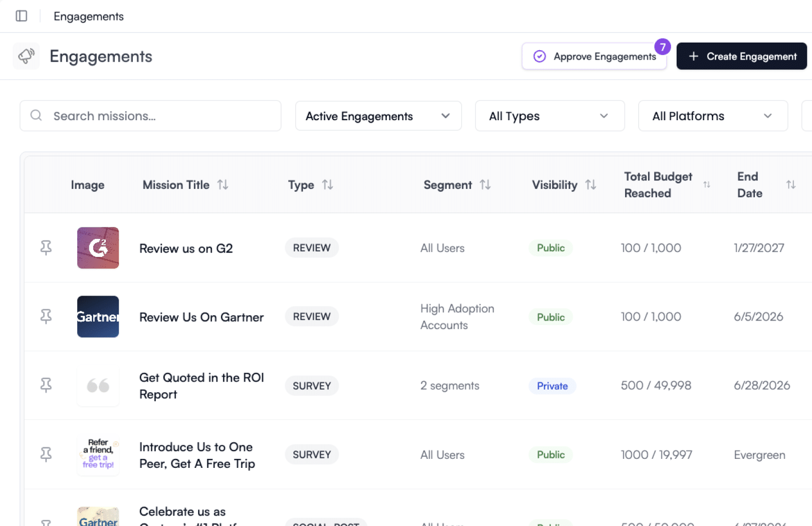Expand the All Types filter
The width and height of the screenshot is (812, 526).
tap(549, 116)
